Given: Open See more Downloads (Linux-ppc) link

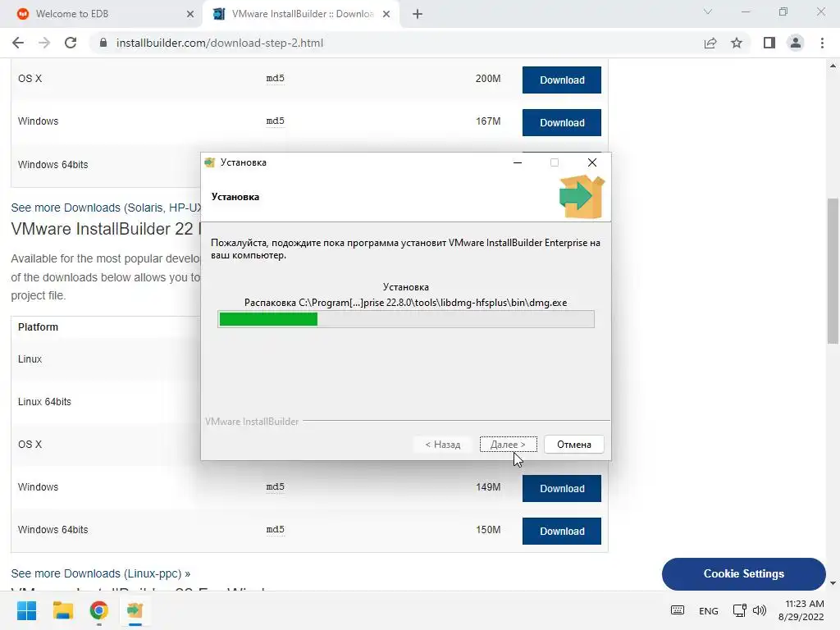Looking at the screenshot, I should [x=101, y=573].
